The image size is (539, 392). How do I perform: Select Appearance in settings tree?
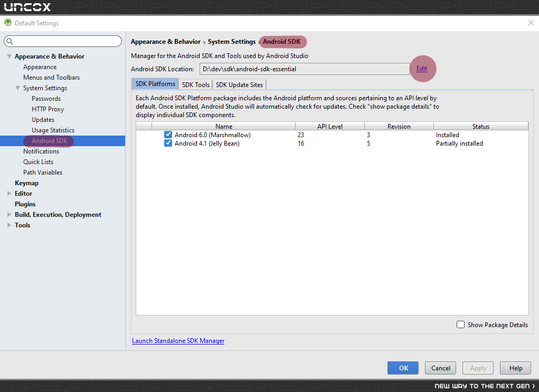tap(40, 67)
